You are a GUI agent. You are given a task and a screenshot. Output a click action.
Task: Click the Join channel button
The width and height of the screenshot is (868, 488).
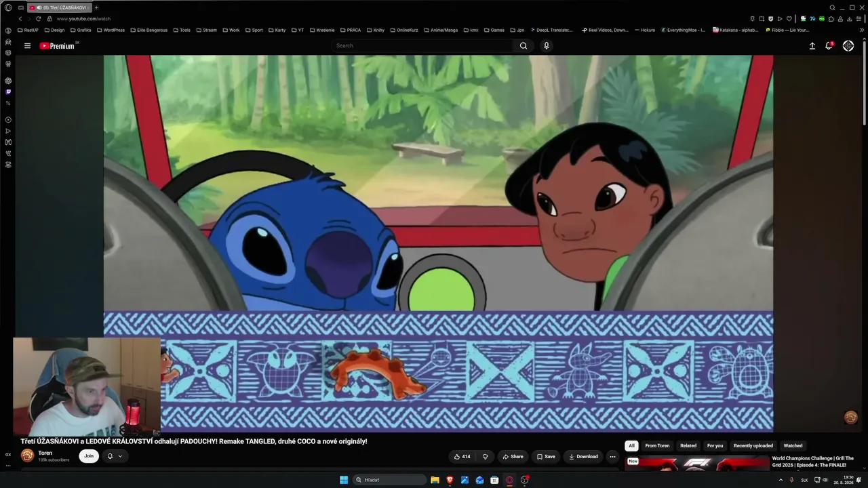[89, 456]
